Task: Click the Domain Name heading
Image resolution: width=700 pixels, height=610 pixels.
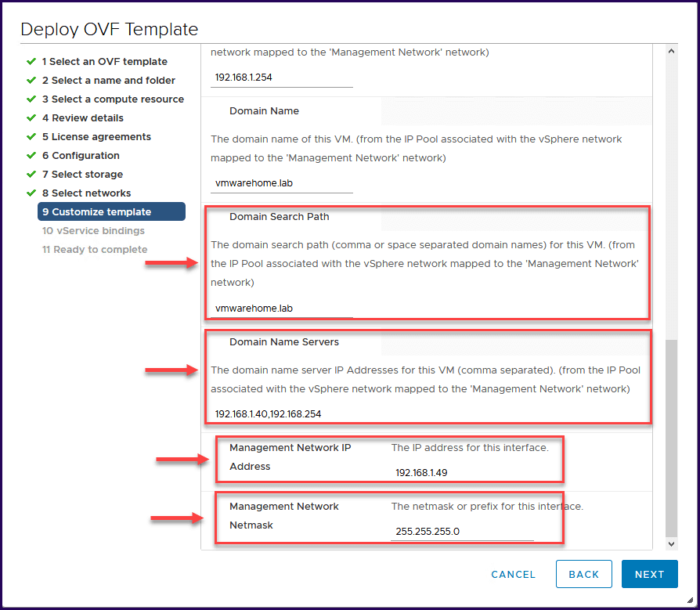Action: click(265, 110)
